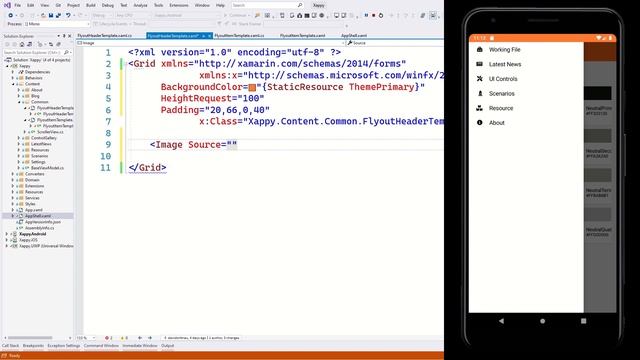Click the Undo arrow in the toolbar
640x360 pixels.
click(68, 16)
